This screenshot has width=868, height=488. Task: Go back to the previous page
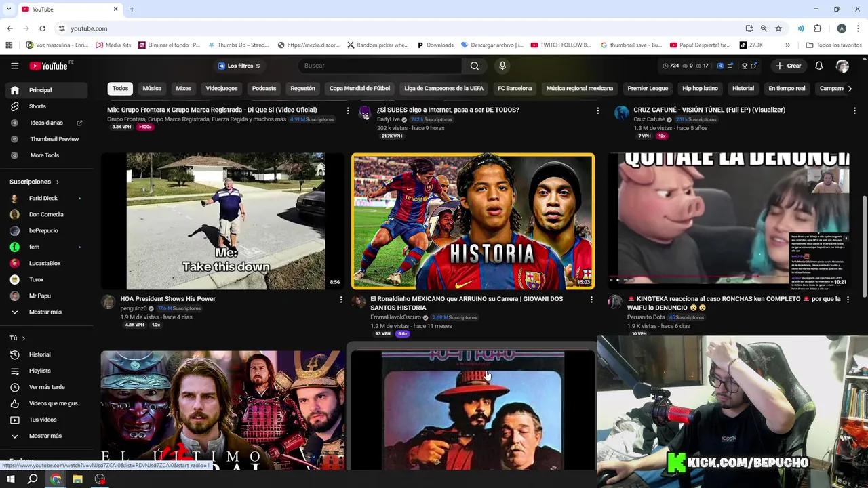(9, 28)
